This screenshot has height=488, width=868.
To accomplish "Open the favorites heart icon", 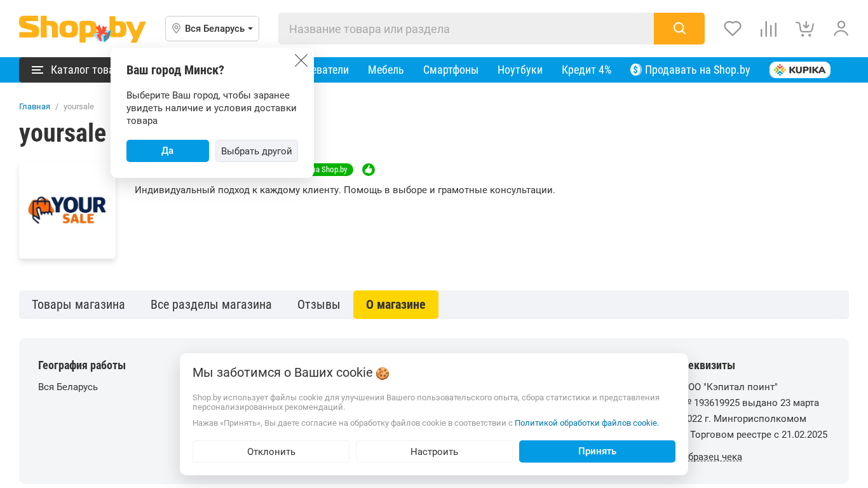I will pos(732,29).
